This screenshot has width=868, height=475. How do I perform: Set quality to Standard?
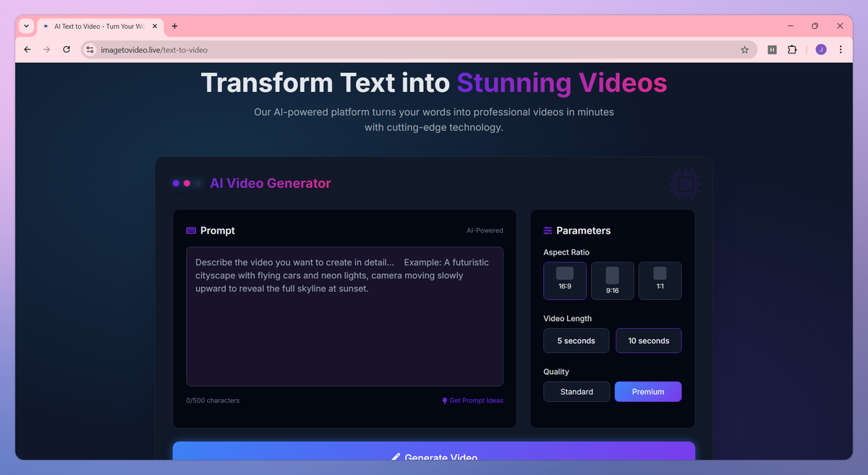click(576, 392)
